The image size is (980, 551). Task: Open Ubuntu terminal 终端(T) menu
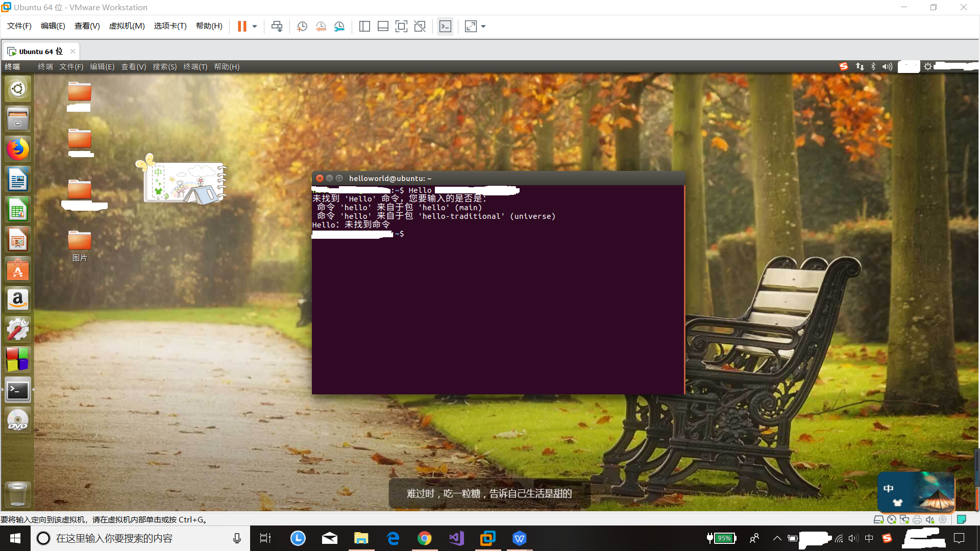point(195,67)
